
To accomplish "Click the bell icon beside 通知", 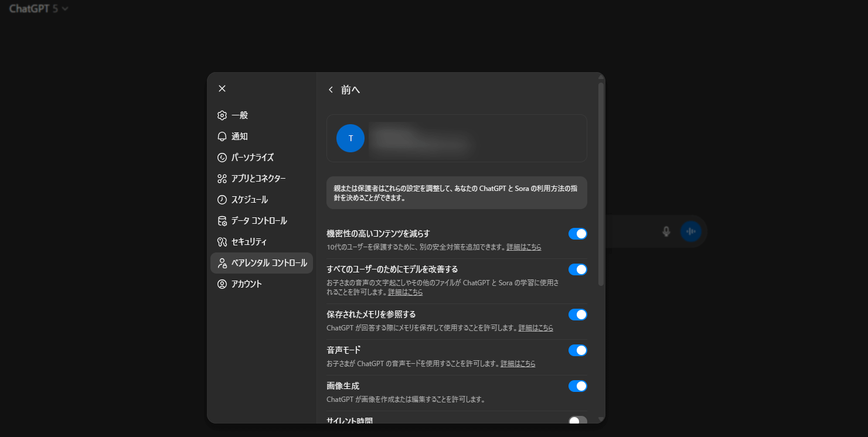I will (222, 136).
